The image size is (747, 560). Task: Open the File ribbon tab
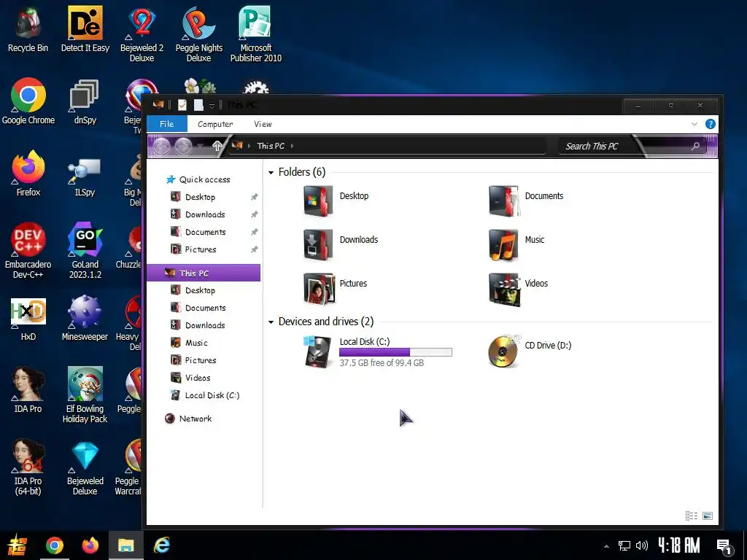[166, 124]
